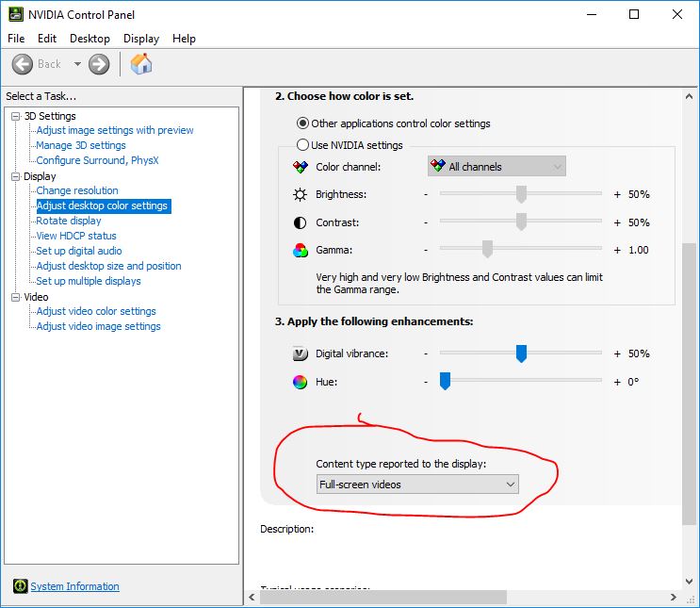
Task: Decrease Gamma with the minus sign
Action: coord(426,250)
